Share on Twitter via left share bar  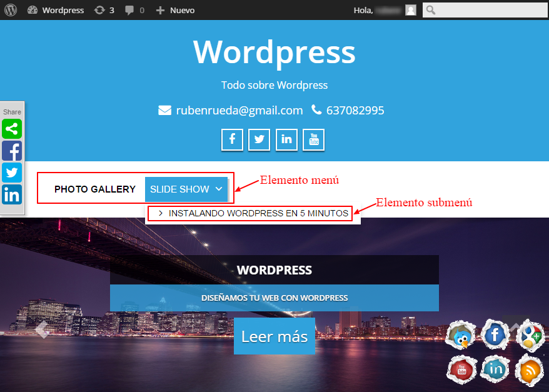12,172
